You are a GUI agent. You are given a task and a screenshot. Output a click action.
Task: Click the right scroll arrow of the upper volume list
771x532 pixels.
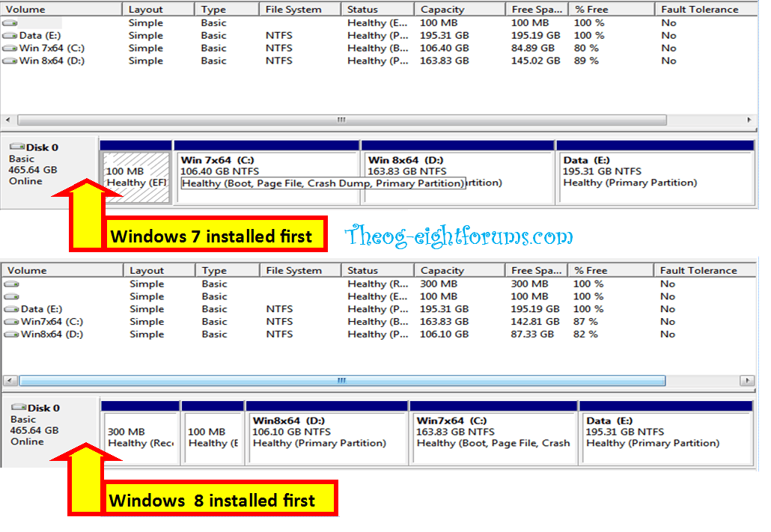749,120
